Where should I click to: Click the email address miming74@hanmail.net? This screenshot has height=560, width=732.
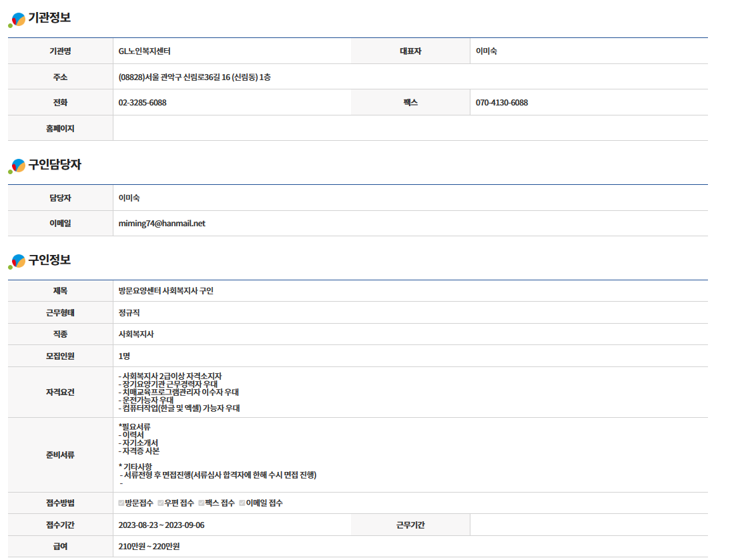coord(161,224)
